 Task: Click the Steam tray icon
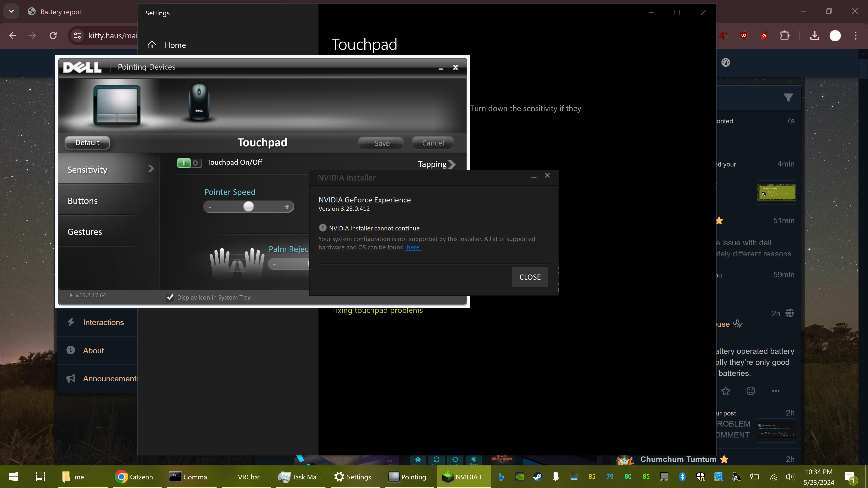[x=538, y=476]
